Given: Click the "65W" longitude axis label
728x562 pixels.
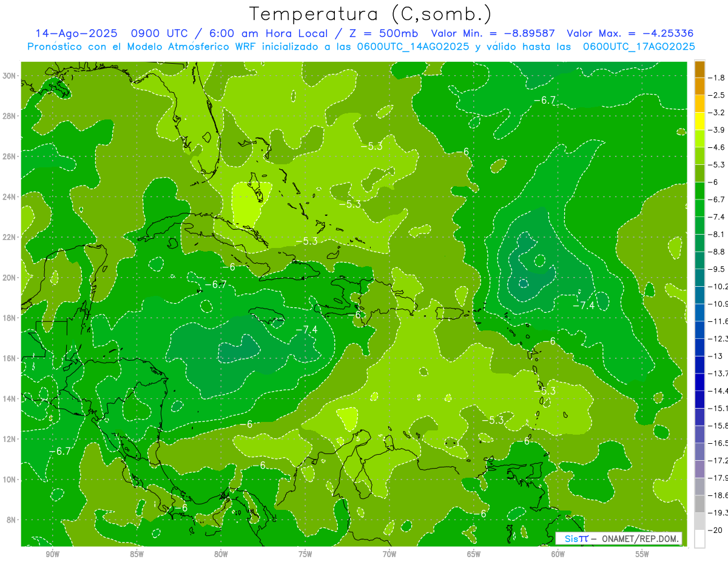Looking at the screenshot, I should (474, 554).
